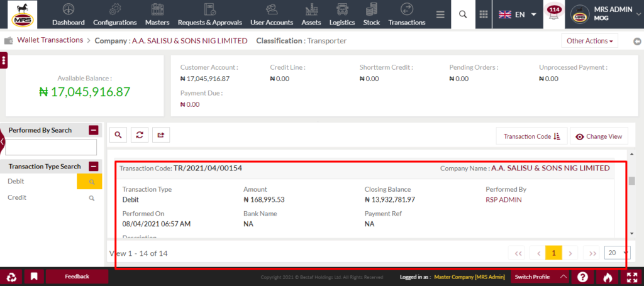Click the bookmark icon in footer
The height and width of the screenshot is (286, 644).
click(x=34, y=277)
